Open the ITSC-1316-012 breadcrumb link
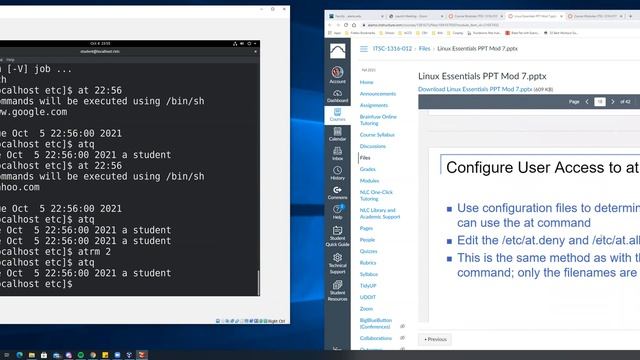 coord(392,49)
